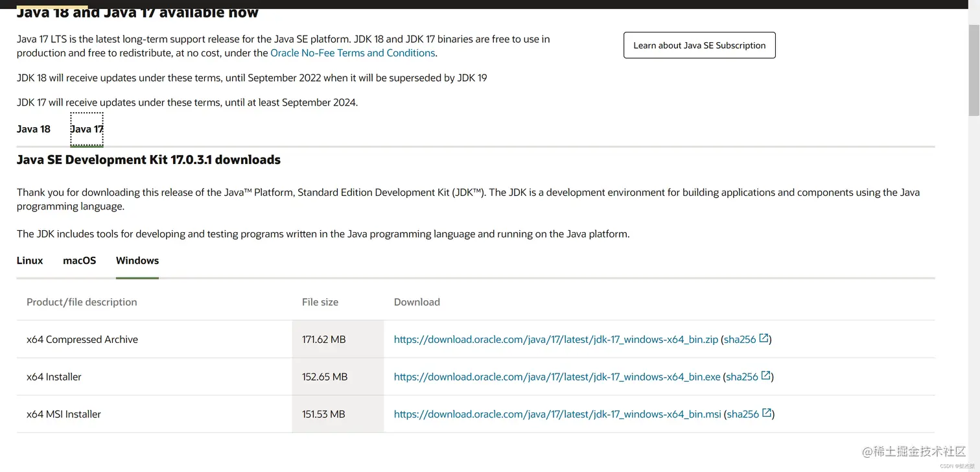The width and height of the screenshot is (980, 472).
Task: Click x64 Installer row label
Action: pos(54,377)
